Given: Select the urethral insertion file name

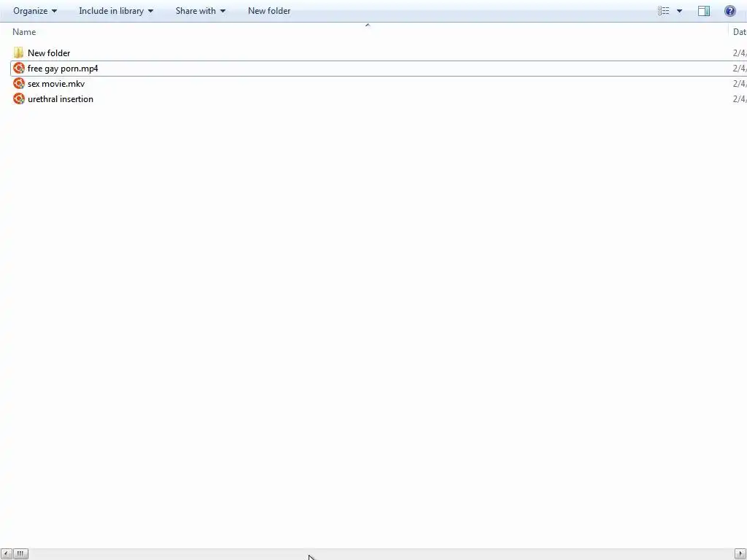Looking at the screenshot, I should click(x=61, y=99).
